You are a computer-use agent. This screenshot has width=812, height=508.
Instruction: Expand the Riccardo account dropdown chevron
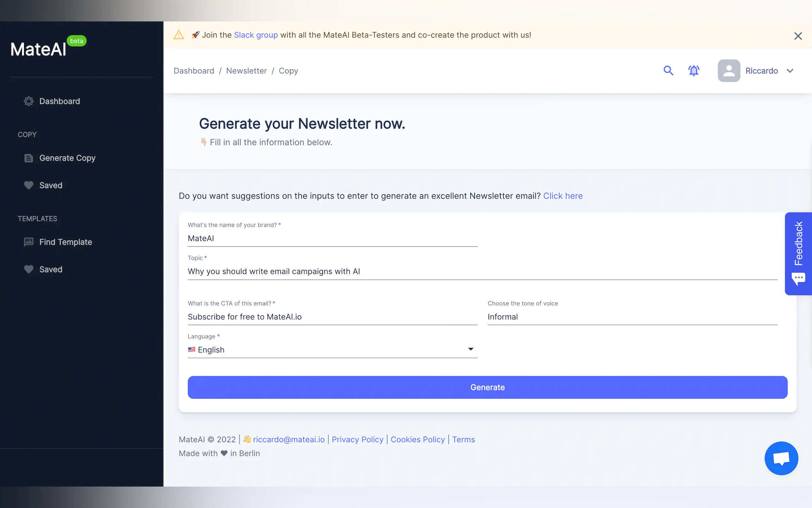pos(790,71)
